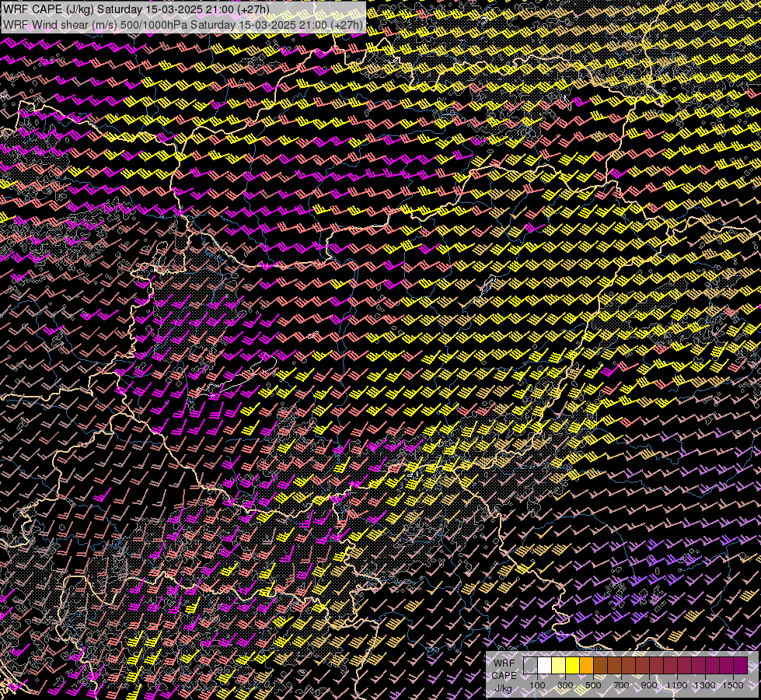Click the J/kg unit label in the legend
This screenshot has height=700, width=761.
[x=504, y=688]
